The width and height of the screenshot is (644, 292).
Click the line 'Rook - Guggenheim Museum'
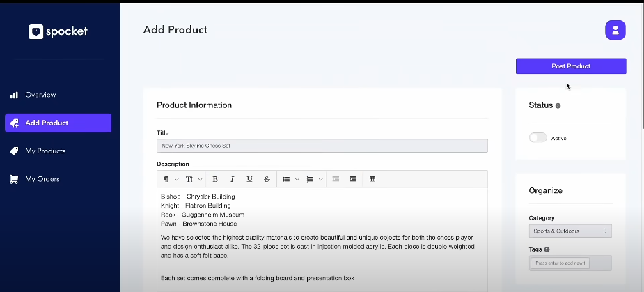click(x=203, y=215)
